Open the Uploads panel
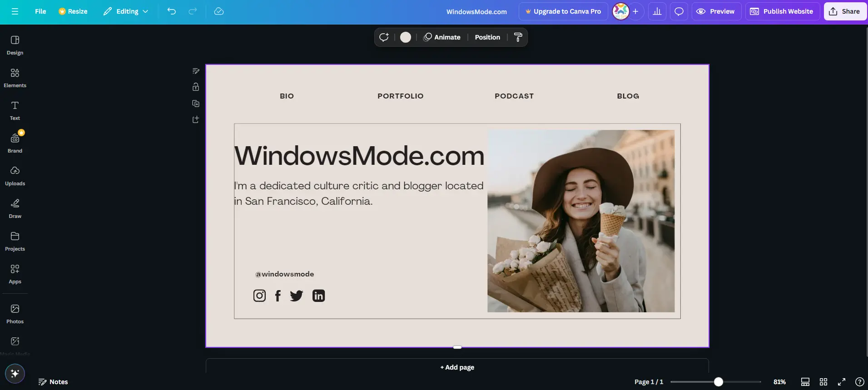Viewport: 868px width, 390px height. (15, 176)
